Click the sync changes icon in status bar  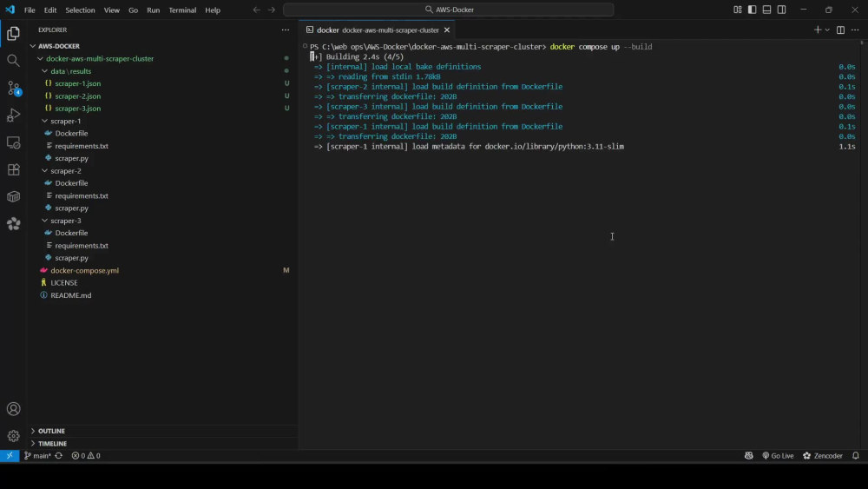click(59, 456)
